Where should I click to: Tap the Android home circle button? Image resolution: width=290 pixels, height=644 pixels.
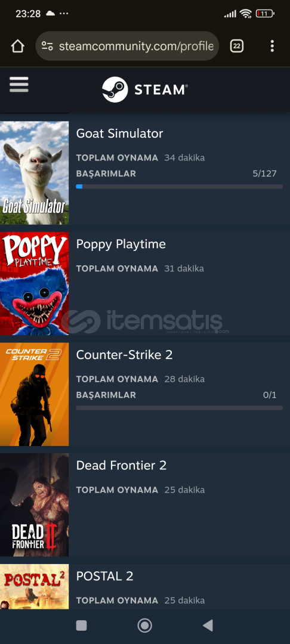click(144, 626)
